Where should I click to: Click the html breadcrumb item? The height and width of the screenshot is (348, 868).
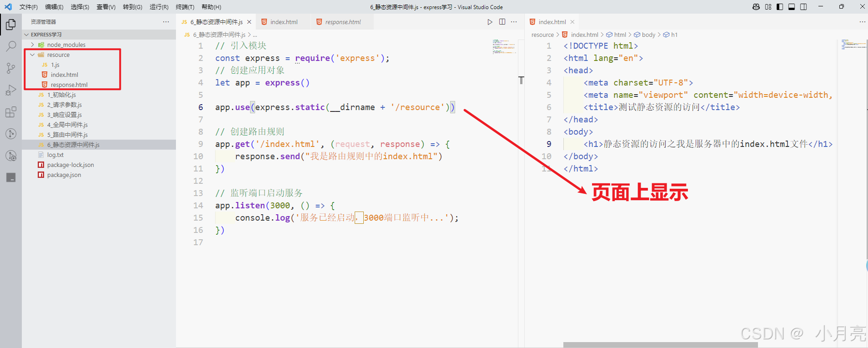coord(616,35)
